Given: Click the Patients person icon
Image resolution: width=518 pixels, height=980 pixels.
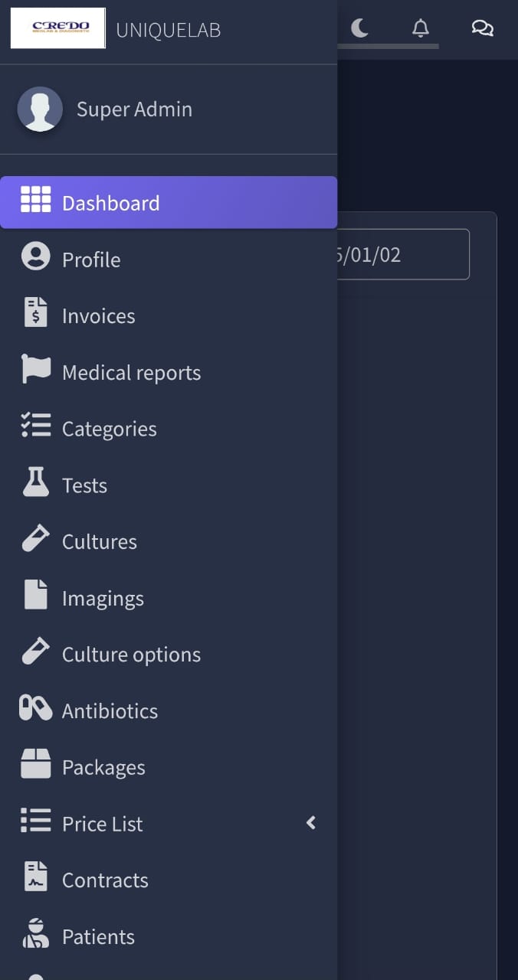Looking at the screenshot, I should (x=35, y=933).
